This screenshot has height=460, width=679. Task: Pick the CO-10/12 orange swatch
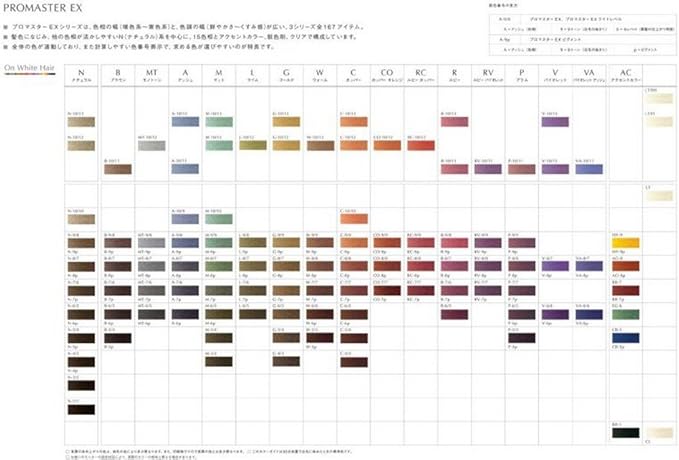tap(387, 145)
